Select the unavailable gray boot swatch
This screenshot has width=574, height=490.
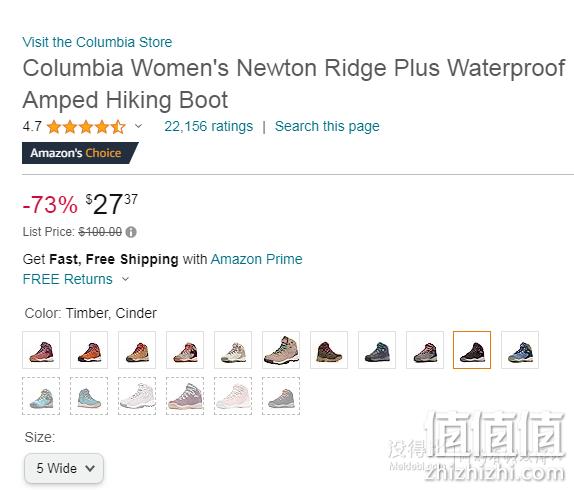tap(281, 396)
